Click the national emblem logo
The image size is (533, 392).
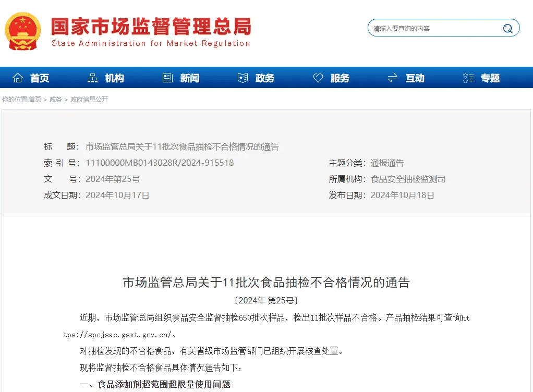23,31
